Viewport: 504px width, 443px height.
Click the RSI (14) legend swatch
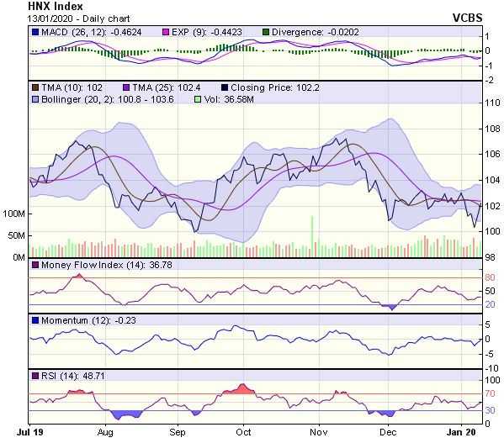(x=35, y=376)
